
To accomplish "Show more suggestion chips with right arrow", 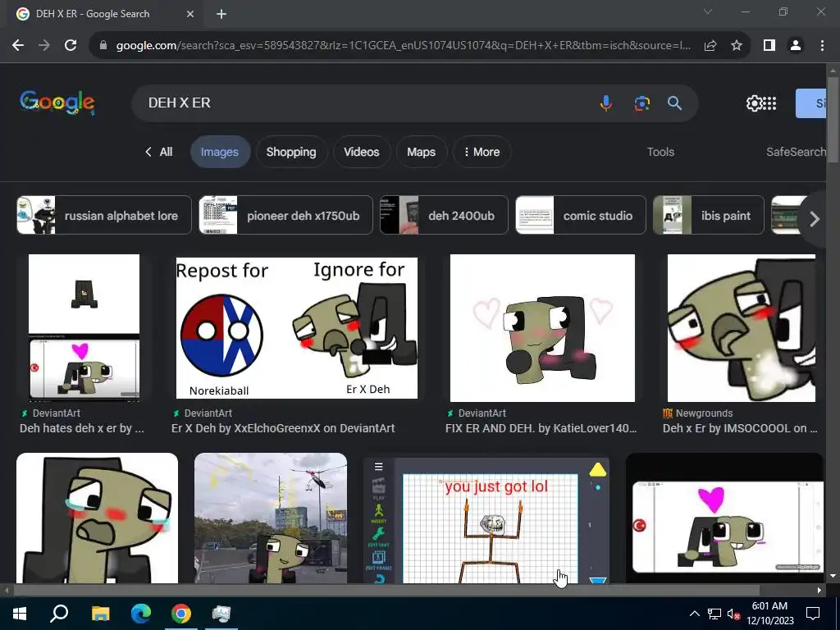I will [x=815, y=218].
